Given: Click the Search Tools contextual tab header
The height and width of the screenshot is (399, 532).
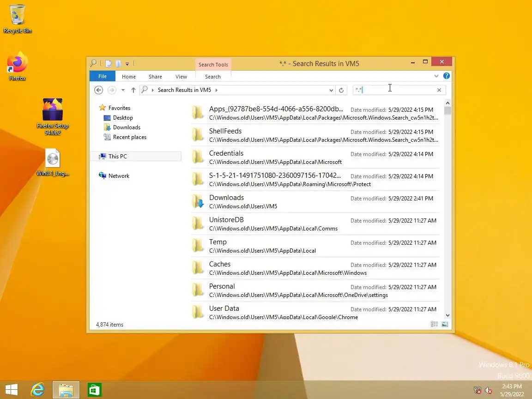Looking at the screenshot, I should [213, 65].
